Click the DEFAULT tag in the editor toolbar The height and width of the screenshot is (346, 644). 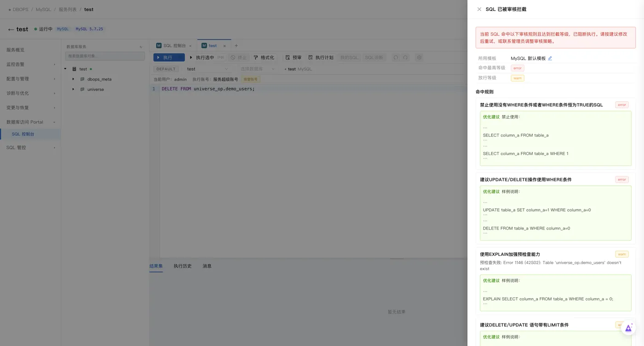(x=166, y=69)
